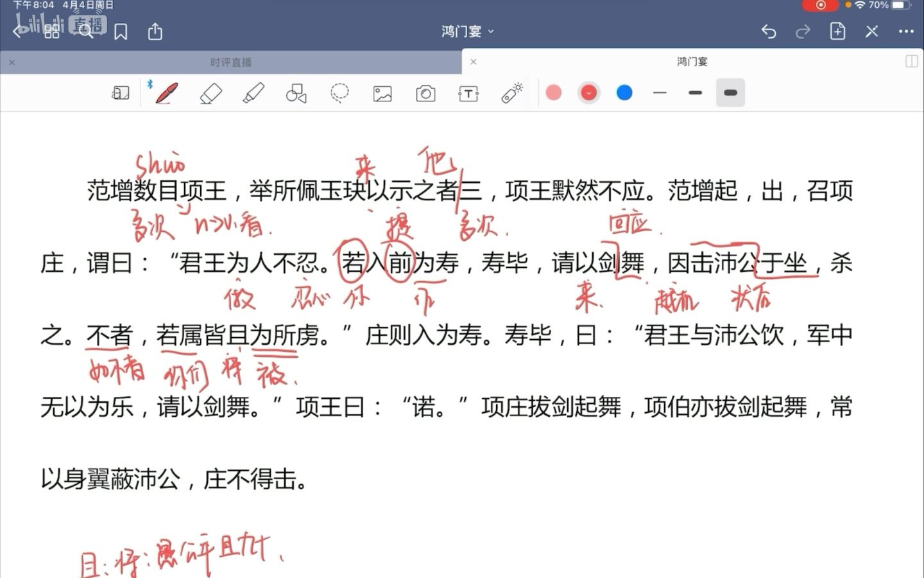Viewport: 924px width, 578px height.
Task: Tap the battery 70% indicator
Action: point(890,5)
